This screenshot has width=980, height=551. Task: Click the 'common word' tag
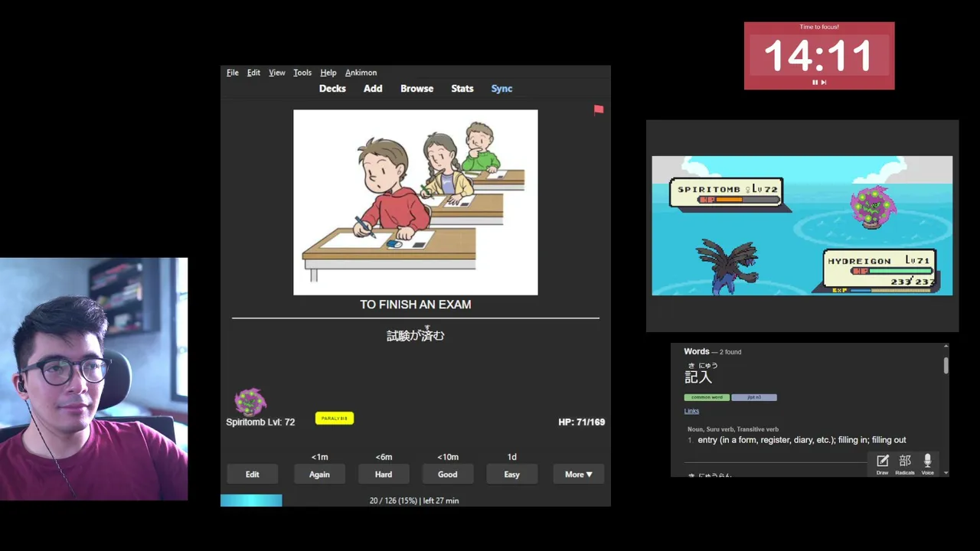[x=707, y=397]
